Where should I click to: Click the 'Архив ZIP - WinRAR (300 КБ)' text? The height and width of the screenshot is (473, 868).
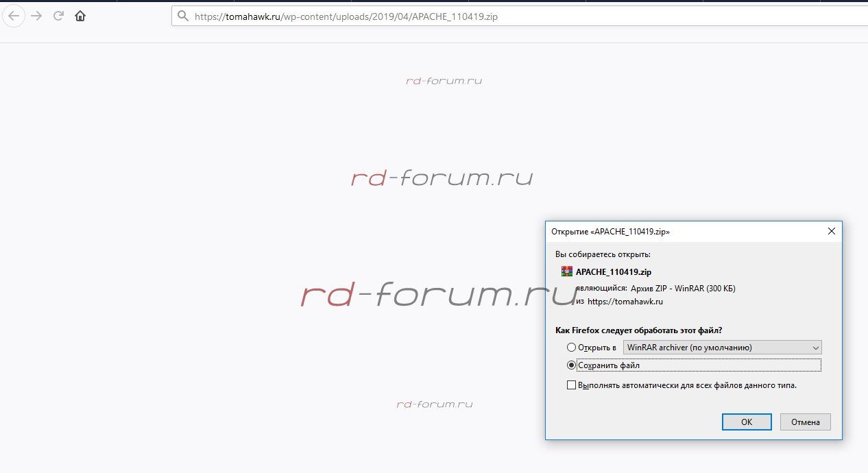[683, 289]
